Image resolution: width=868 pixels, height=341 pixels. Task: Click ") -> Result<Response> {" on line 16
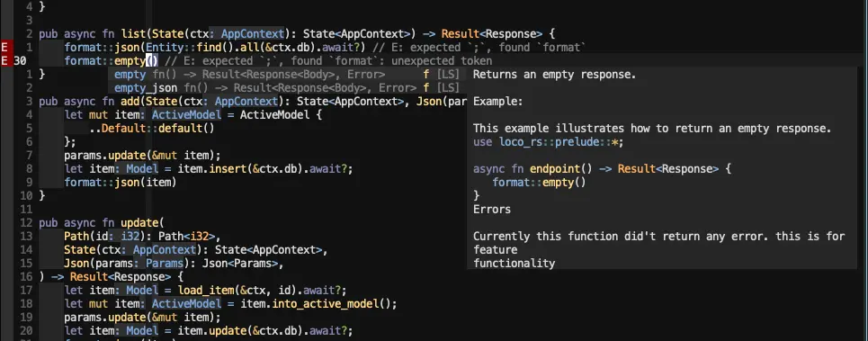pyautogui.click(x=111, y=277)
